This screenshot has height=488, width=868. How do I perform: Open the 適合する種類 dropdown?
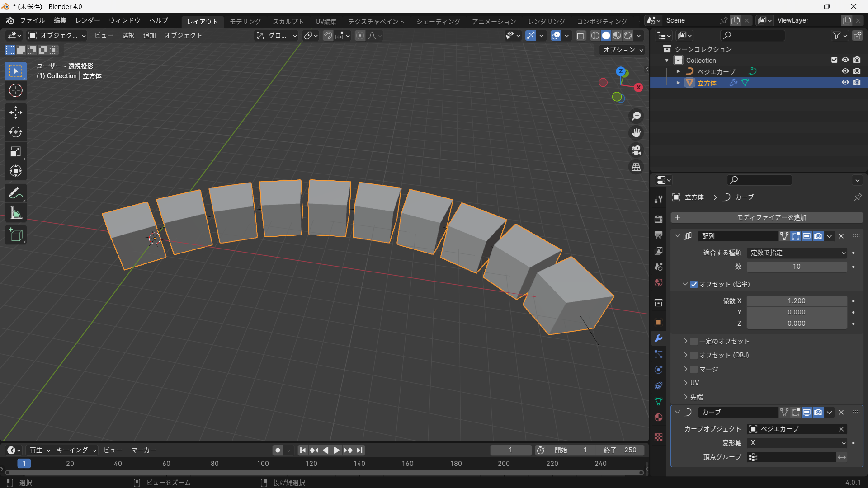pyautogui.click(x=797, y=253)
